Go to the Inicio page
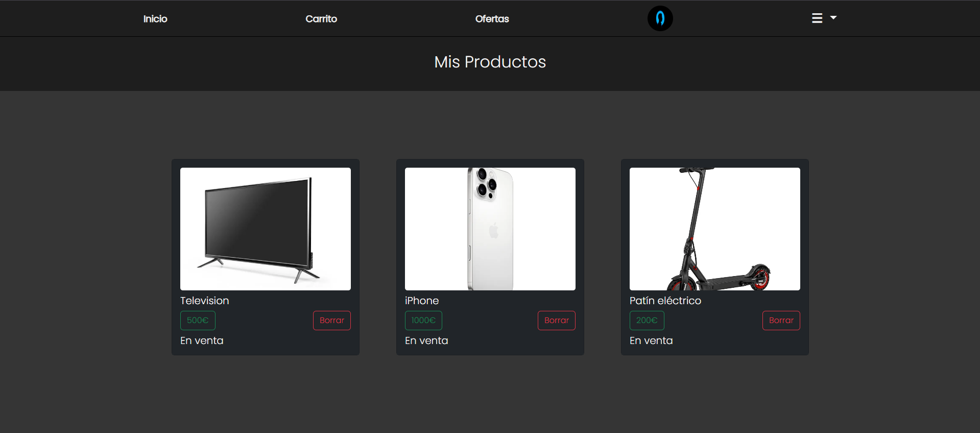 (155, 19)
